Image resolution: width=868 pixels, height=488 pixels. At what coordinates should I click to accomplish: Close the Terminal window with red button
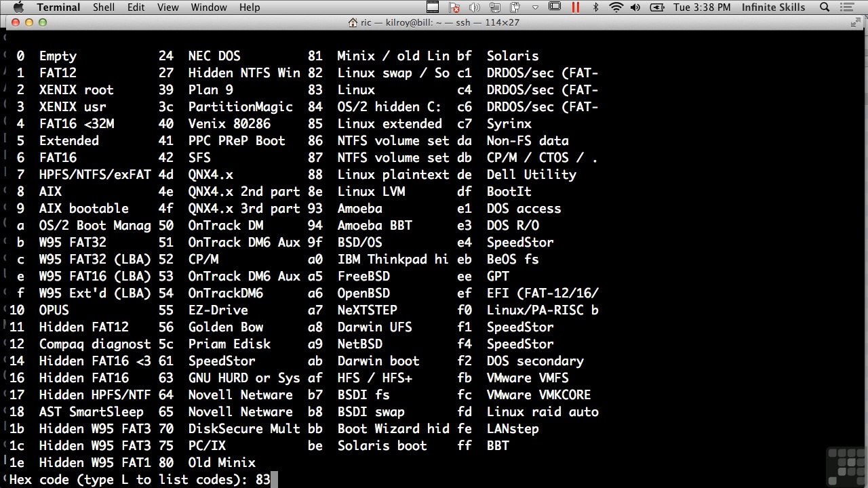(16, 22)
